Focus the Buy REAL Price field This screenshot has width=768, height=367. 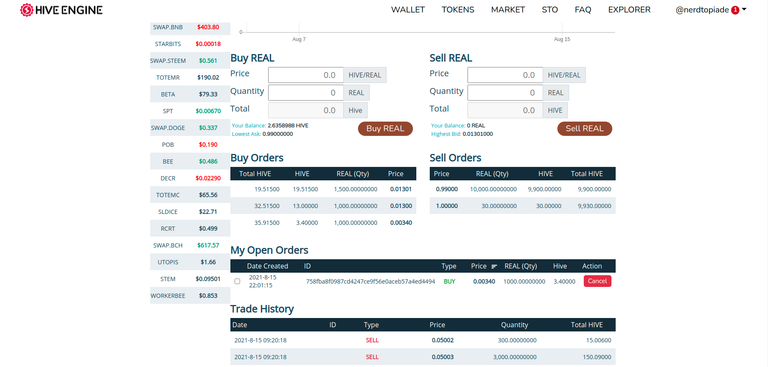tap(306, 75)
